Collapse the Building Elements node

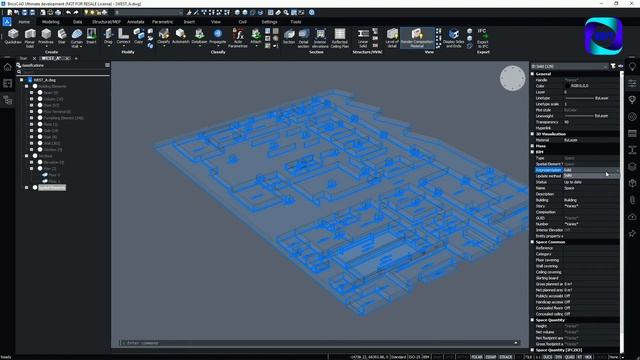[27, 86]
